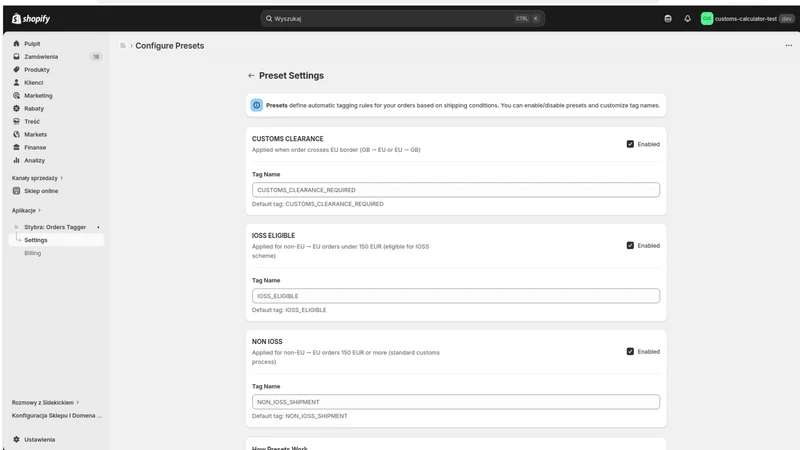Select Settings under Orders Tagger
The width and height of the screenshot is (800, 450).
pos(56,240)
